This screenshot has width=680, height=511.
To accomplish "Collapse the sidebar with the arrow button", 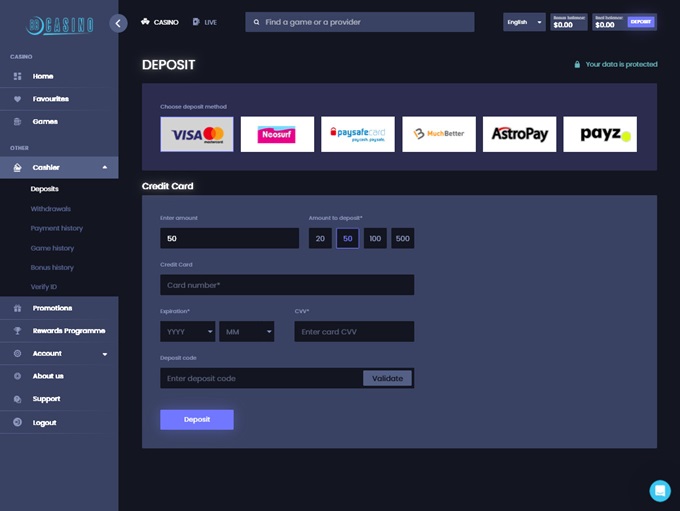I will 118,23.
